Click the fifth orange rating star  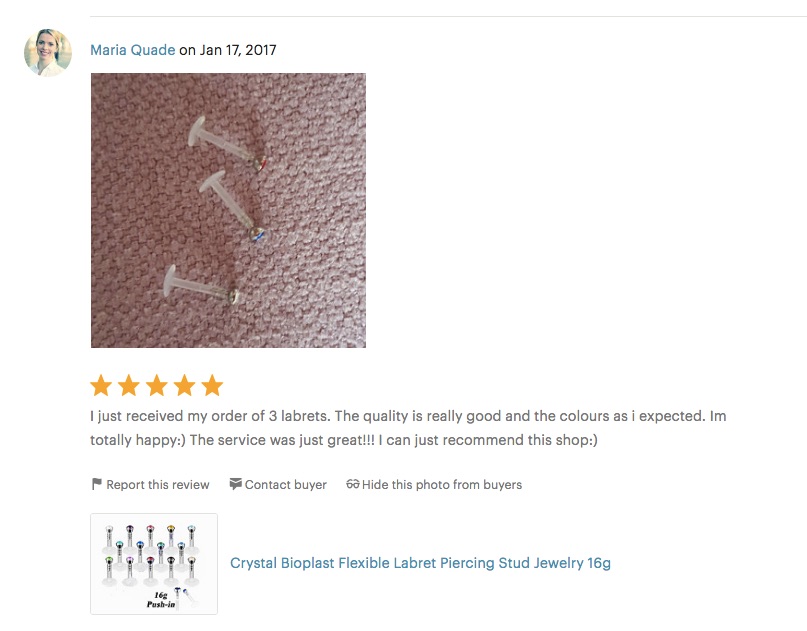(x=212, y=385)
